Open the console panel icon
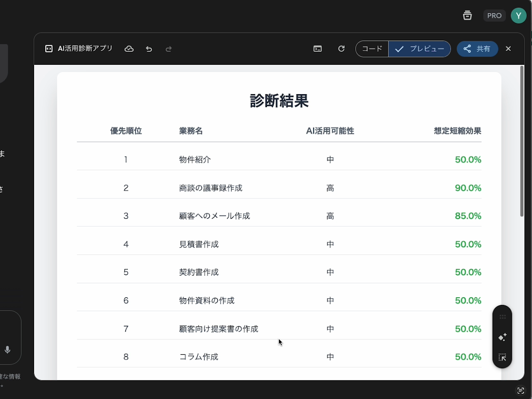The width and height of the screenshot is (532, 399). 317,49
